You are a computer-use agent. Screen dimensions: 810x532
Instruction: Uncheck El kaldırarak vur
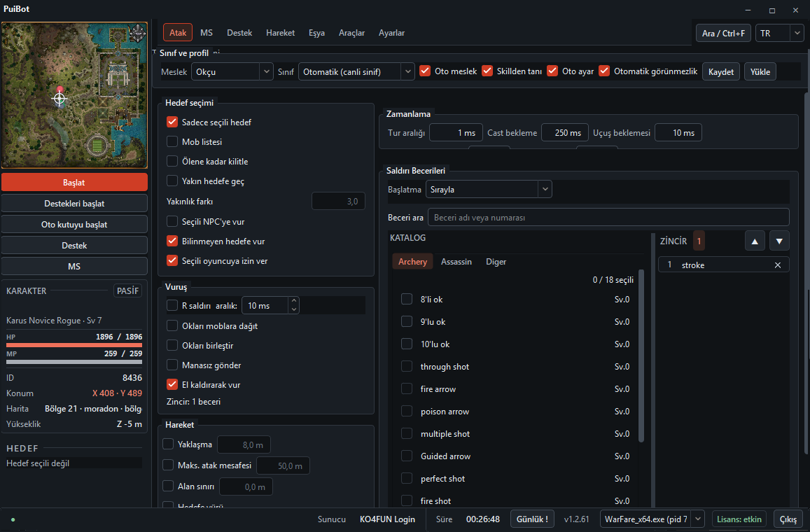tap(172, 384)
